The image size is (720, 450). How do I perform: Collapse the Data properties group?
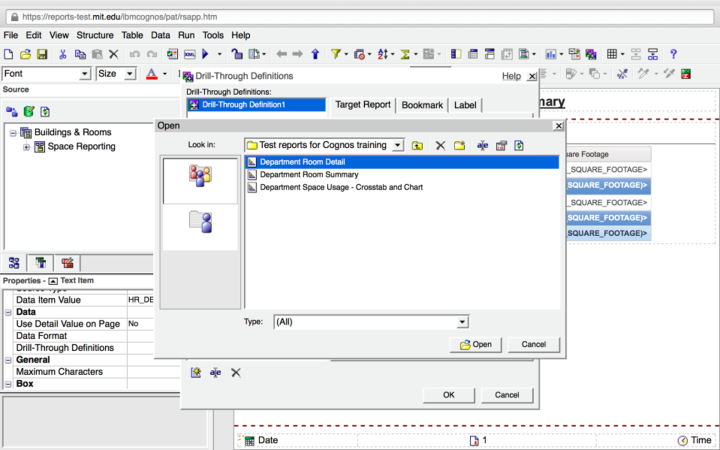click(8, 312)
